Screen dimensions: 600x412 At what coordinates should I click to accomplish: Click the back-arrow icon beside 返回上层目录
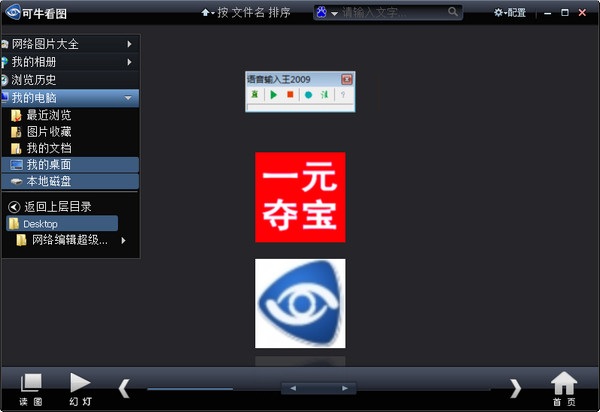14,207
